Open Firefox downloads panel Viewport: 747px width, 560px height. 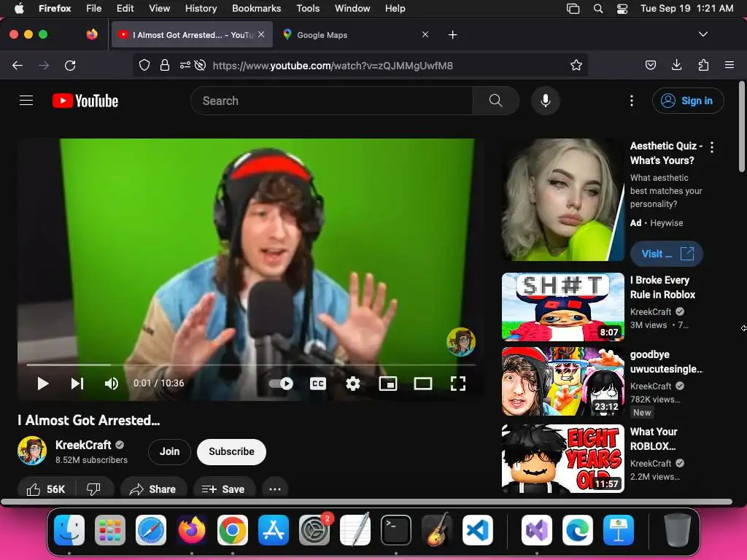point(676,65)
